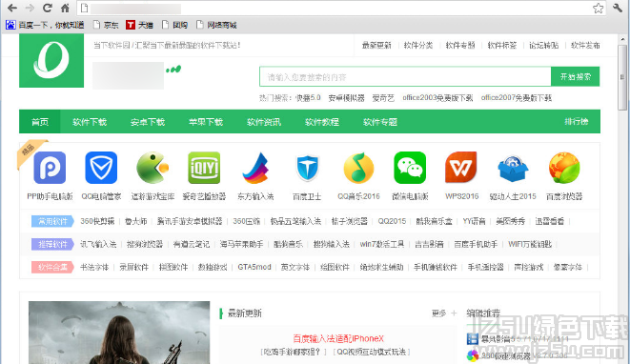The width and height of the screenshot is (630, 364).
Task: Open the 软件下载 navigation tab
Action: click(x=90, y=122)
